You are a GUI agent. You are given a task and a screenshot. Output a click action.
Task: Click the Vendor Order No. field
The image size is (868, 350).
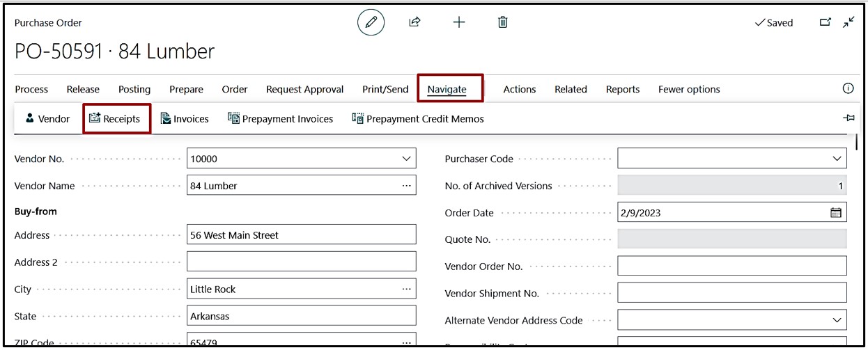pyautogui.click(x=731, y=266)
